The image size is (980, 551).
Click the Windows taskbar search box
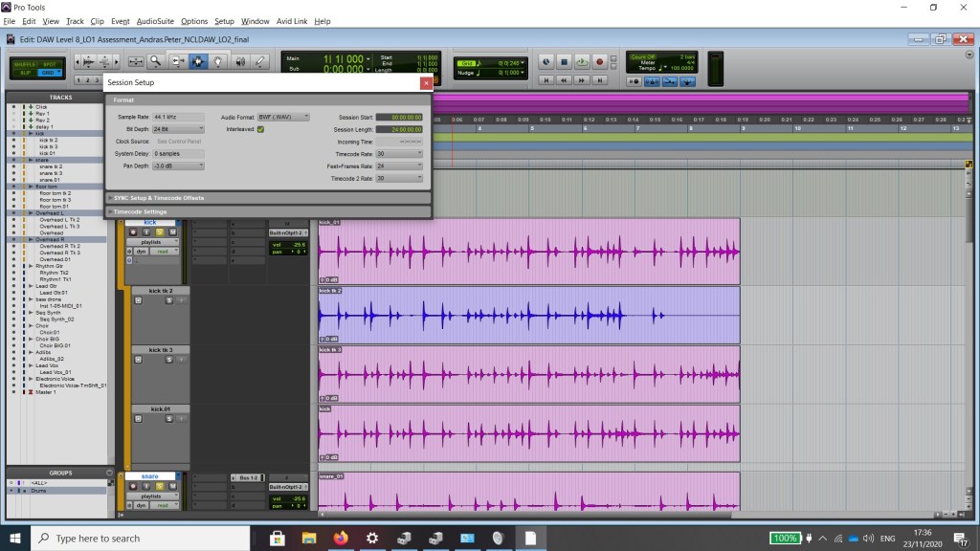tap(142, 538)
